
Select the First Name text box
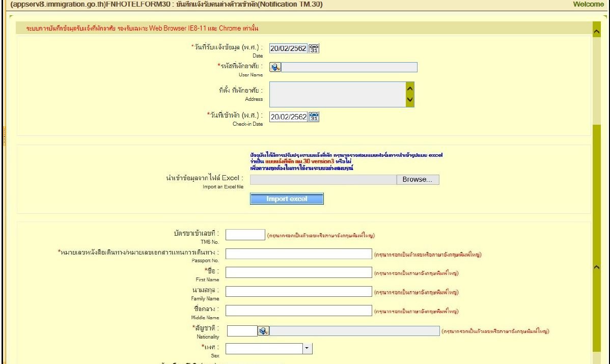299,273
